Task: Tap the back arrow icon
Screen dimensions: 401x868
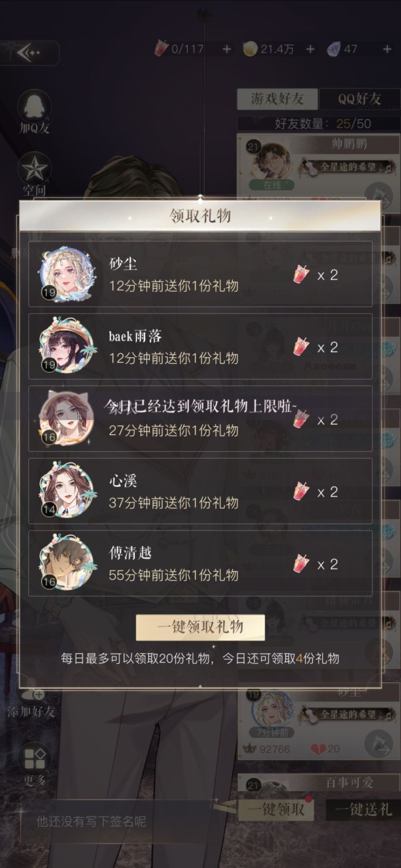Action: tap(29, 53)
